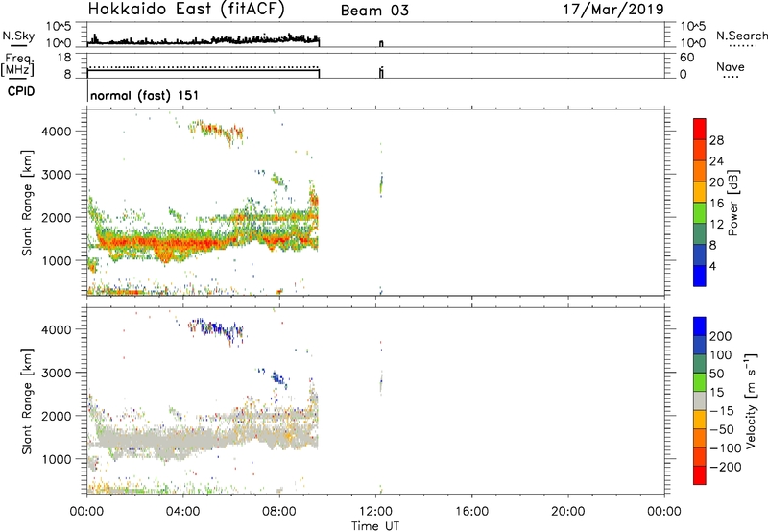Click the "24" label on power colorbar
768x532 pixels.
pos(716,161)
